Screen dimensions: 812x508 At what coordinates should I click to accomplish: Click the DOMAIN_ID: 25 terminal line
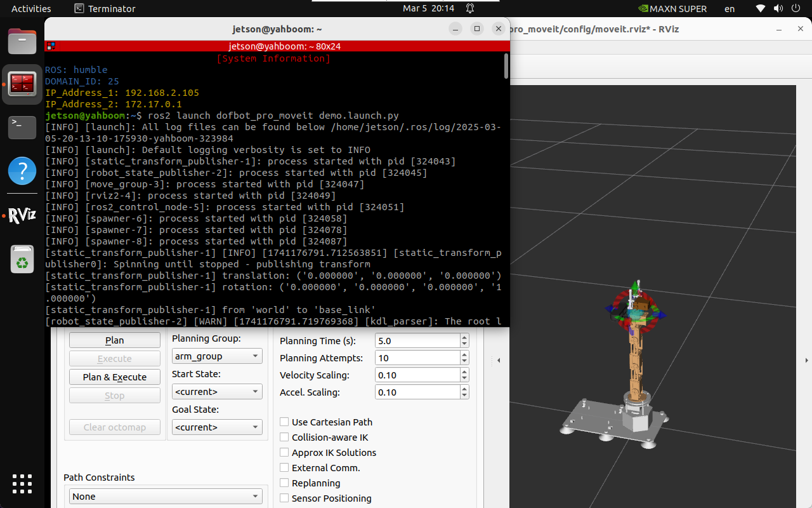[x=82, y=81]
